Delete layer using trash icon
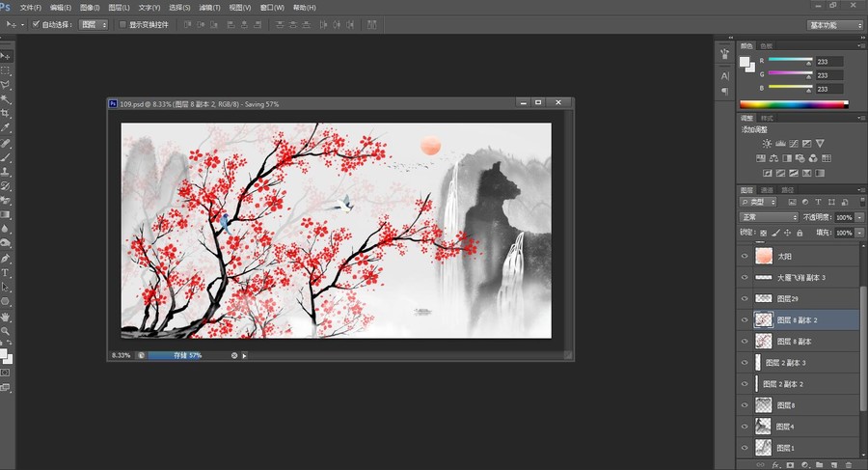868x470 pixels. pyautogui.click(x=848, y=465)
